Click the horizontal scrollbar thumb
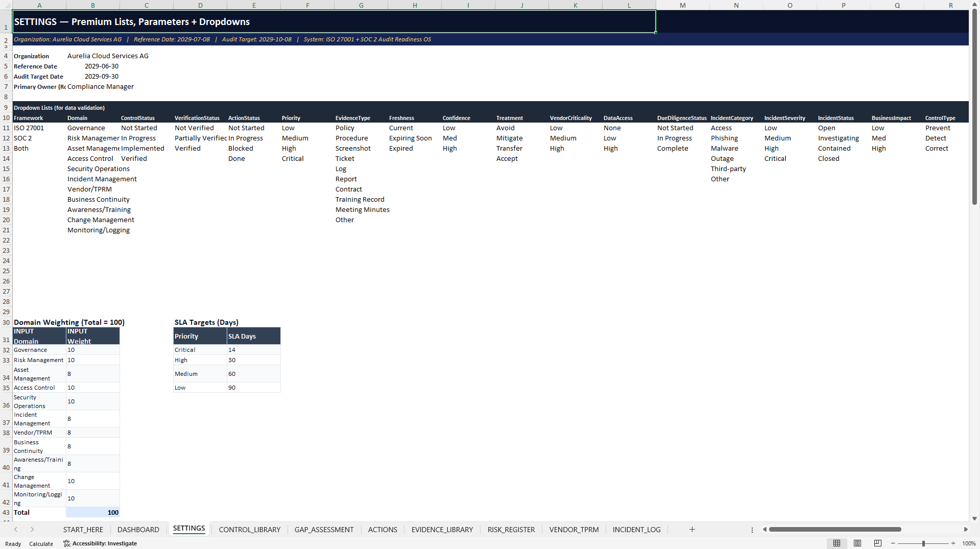 (x=835, y=530)
